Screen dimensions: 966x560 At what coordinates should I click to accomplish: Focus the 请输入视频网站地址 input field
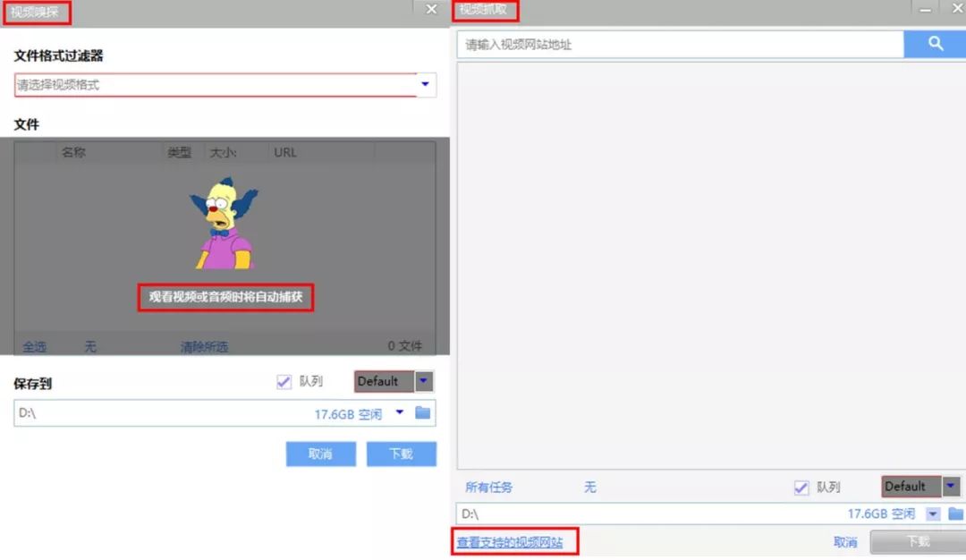[681, 45]
